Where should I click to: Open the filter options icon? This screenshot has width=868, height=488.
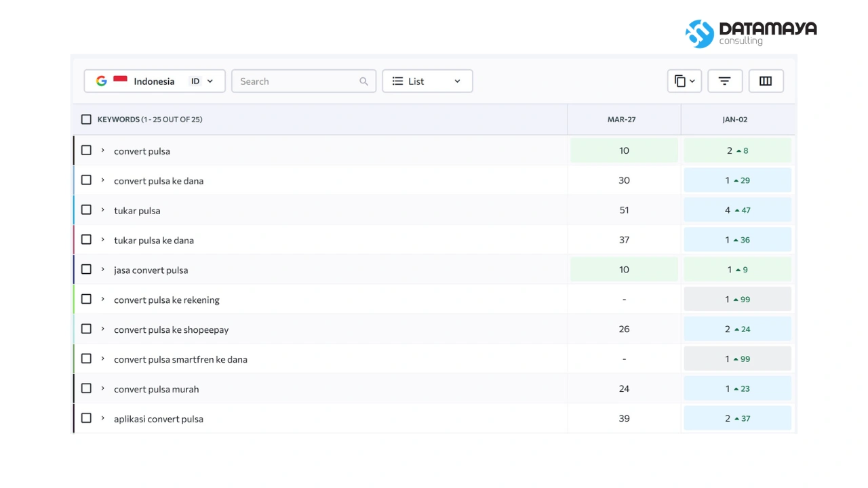point(725,81)
